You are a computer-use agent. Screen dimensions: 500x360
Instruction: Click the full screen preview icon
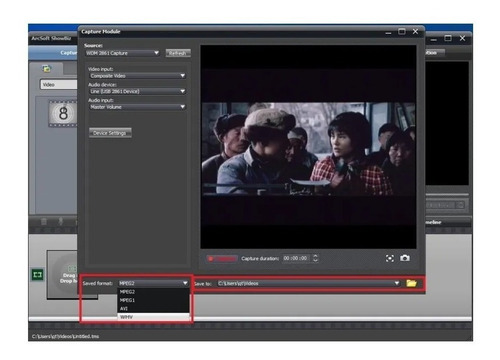(390, 258)
